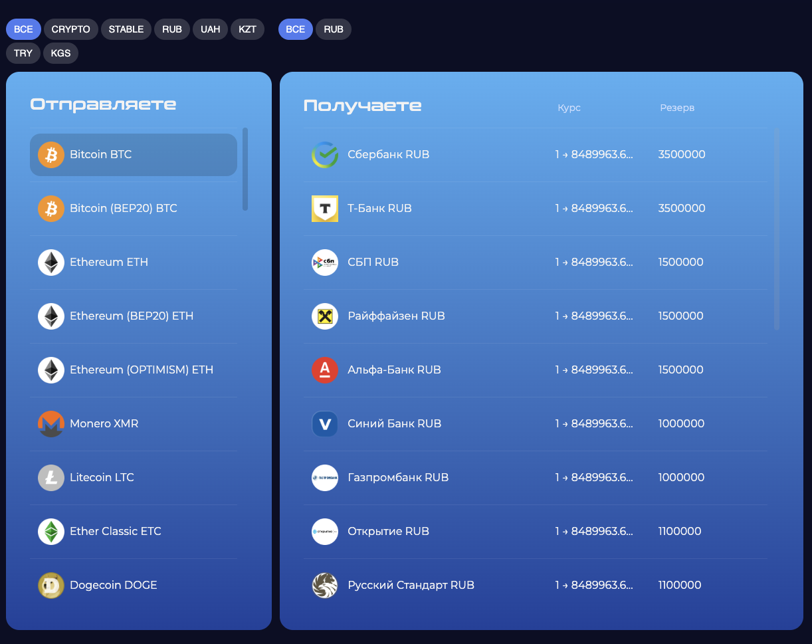Select the СБП reserve value 1500000

point(680,262)
